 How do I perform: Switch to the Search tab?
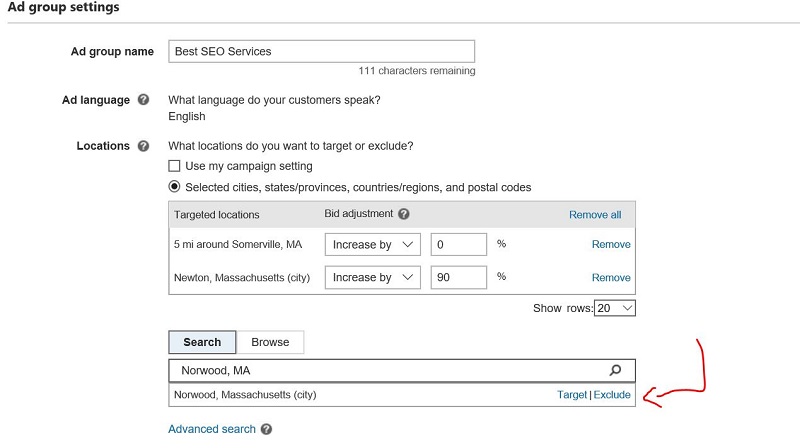[202, 342]
